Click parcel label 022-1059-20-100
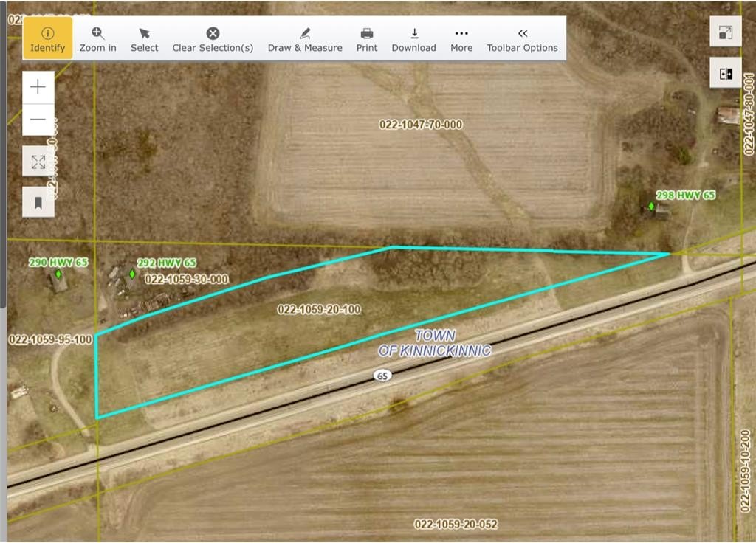Screen dimensions: 756x543 click(319, 310)
